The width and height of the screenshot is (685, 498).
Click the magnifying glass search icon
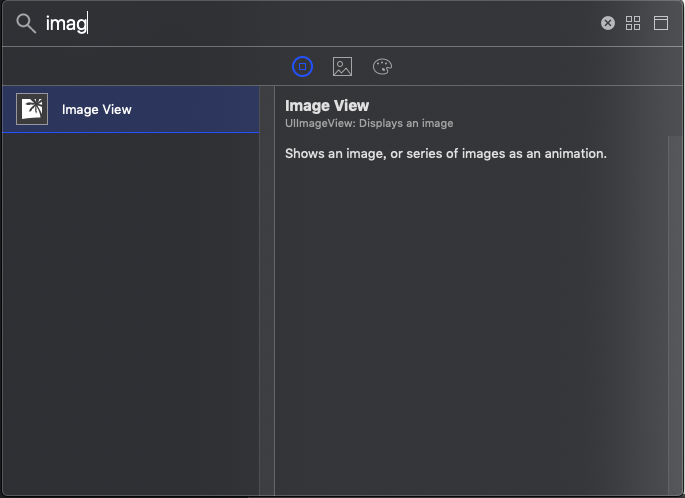(25, 23)
